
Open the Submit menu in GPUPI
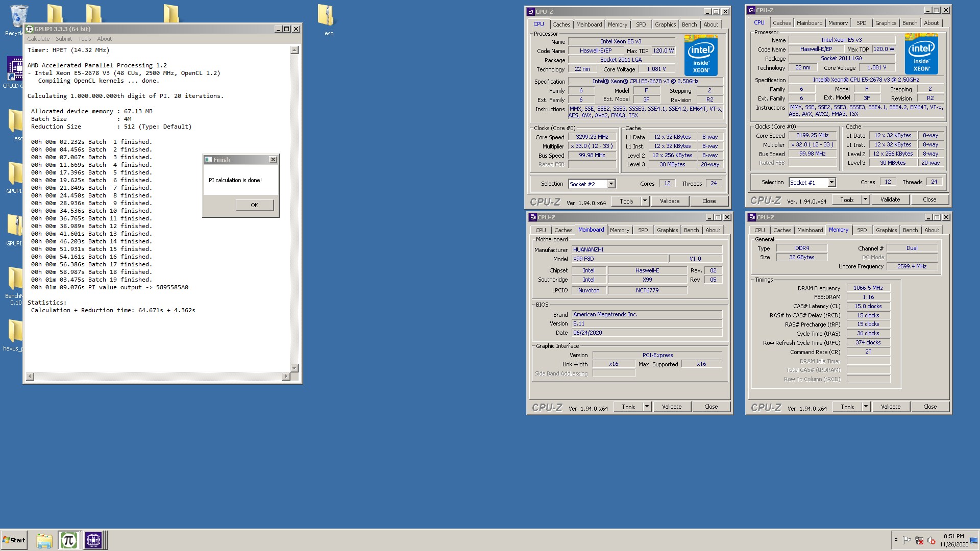click(64, 39)
